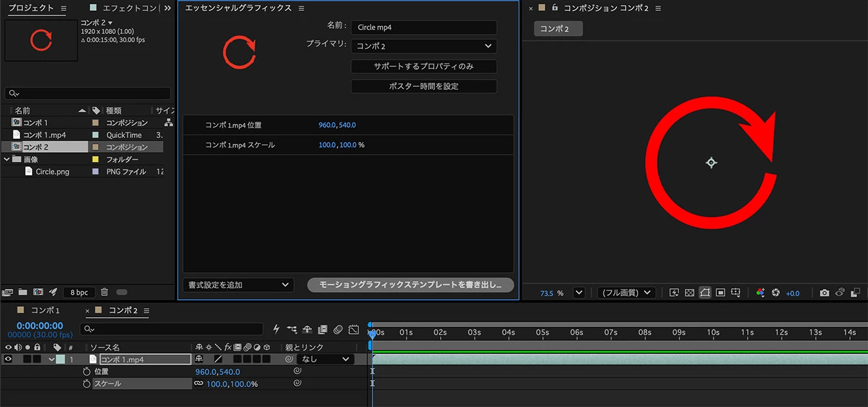Click モーショングラフィックステンプレートを書き出し button
Image resolution: width=868 pixels, height=407 pixels.
[x=411, y=284]
